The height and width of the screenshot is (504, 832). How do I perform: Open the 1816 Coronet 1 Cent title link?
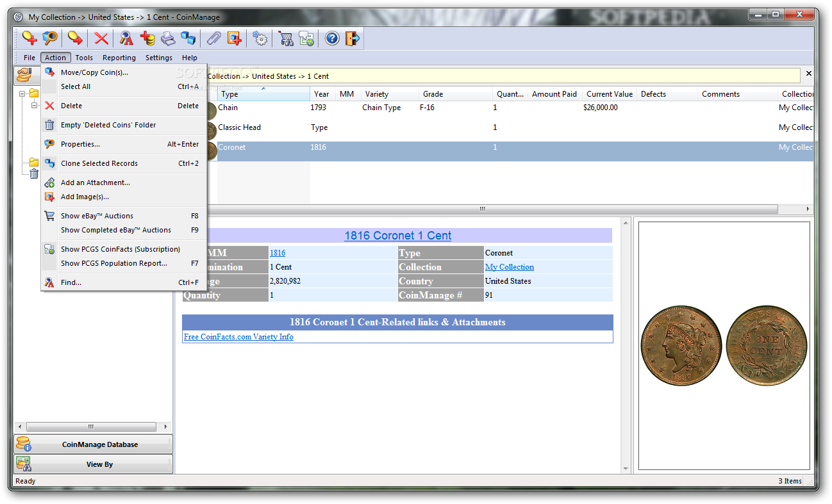pyautogui.click(x=398, y=236)
